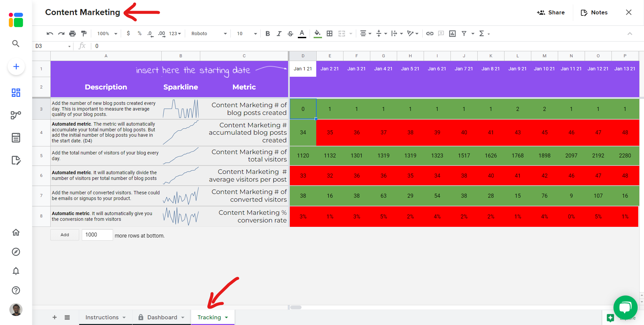Open the help question mark icon
The width and height of the screenshot is (644, 325).
click(x=16, y=290)
